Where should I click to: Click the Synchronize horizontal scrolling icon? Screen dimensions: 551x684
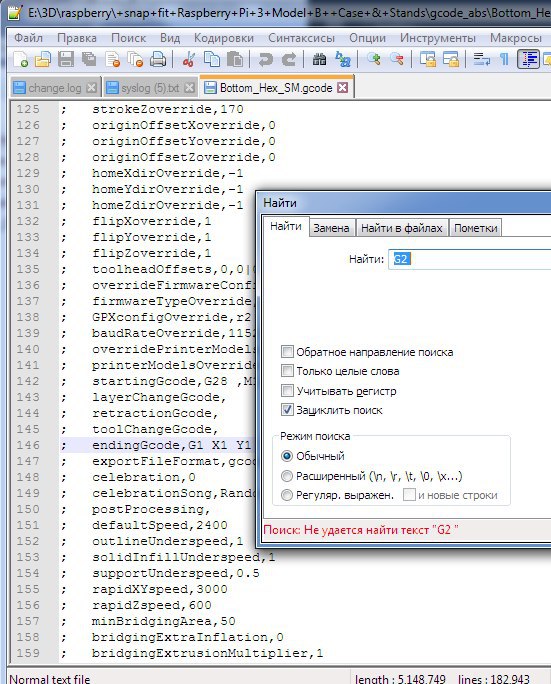[451, 59]
